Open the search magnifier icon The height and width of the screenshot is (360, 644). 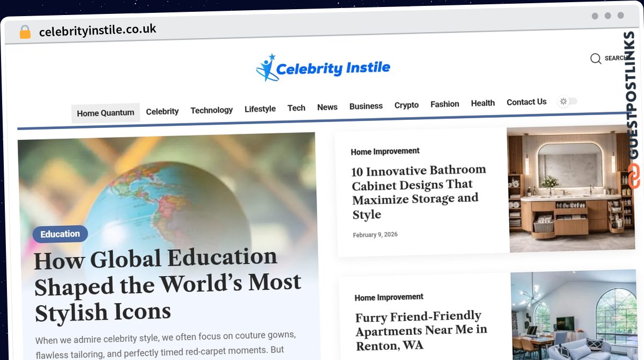point(596,59)
